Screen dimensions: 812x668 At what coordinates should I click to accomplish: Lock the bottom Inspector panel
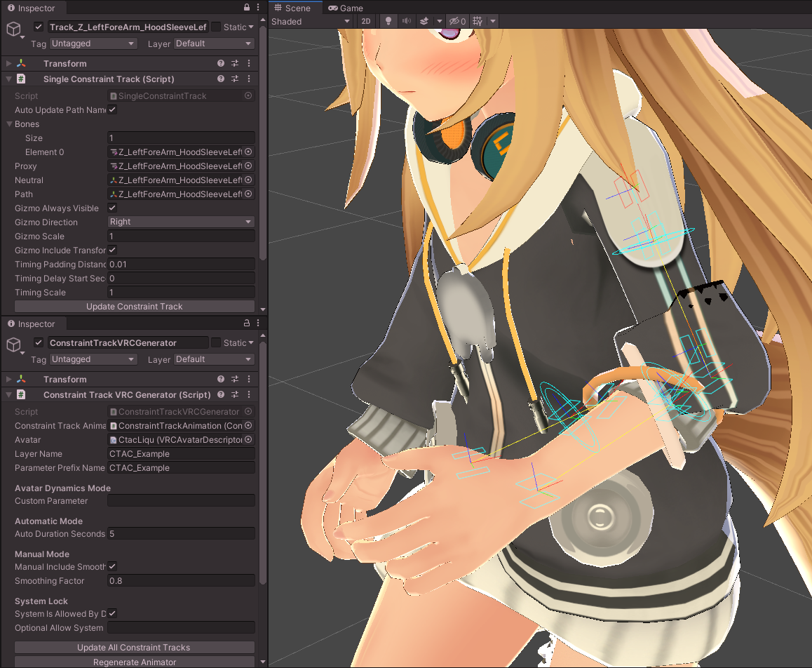pos(247,323)
